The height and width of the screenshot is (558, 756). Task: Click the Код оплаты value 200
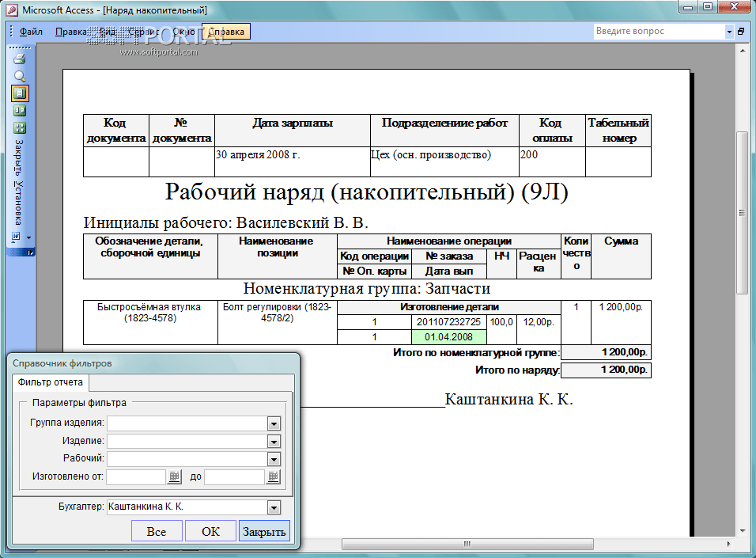(529, 155)
